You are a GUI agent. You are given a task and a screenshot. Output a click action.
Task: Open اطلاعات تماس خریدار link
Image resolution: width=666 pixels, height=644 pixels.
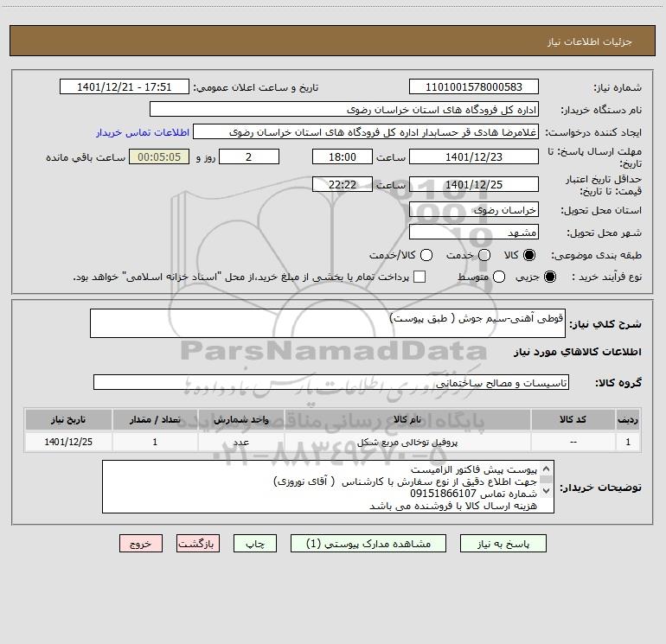coord(143,132)
